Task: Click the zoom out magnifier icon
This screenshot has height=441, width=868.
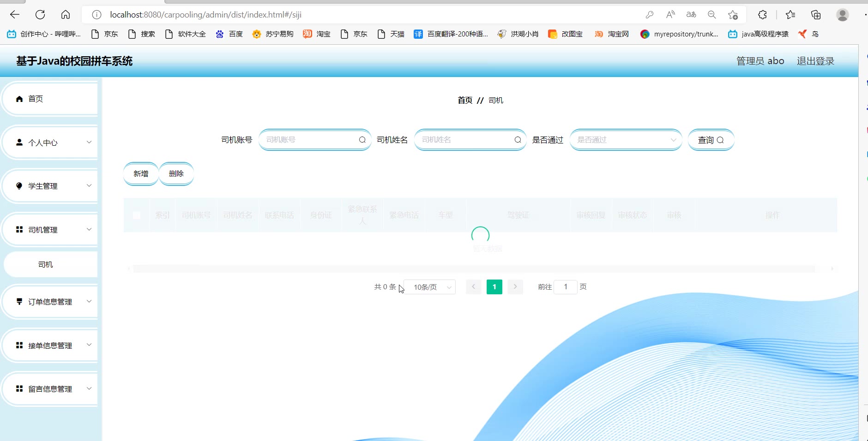Action: tap(711, 15)
